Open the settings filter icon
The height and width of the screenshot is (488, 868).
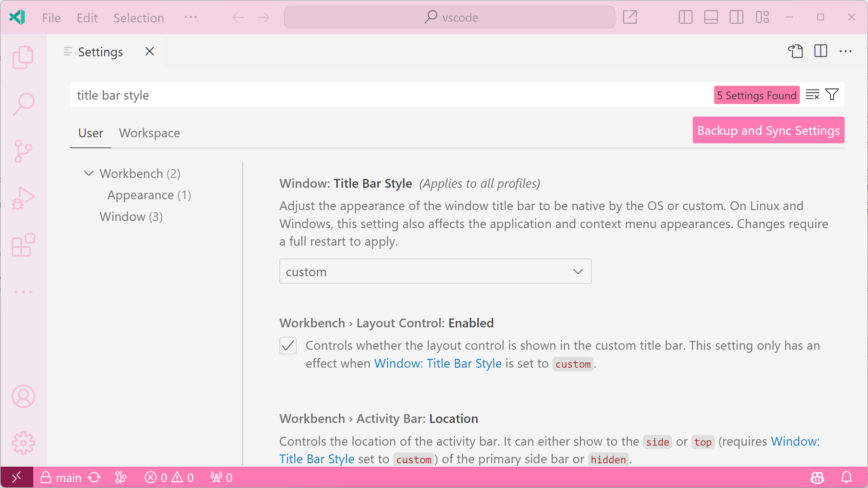pos(831,95)
